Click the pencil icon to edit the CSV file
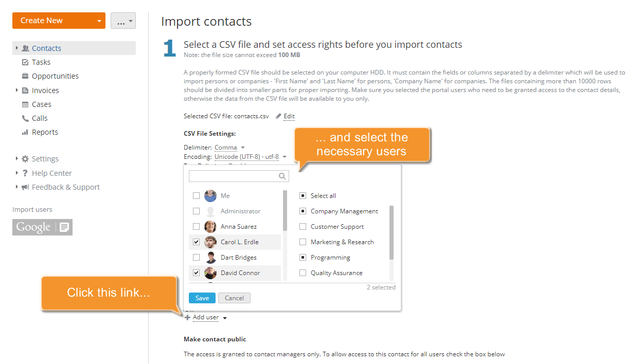The image size is (638, 364). coord(278,116)
